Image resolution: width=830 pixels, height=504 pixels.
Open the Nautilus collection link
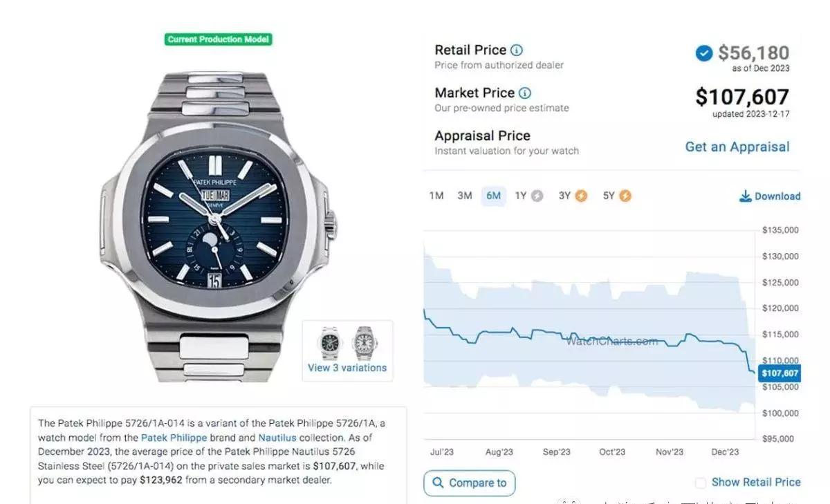(277, 438)
